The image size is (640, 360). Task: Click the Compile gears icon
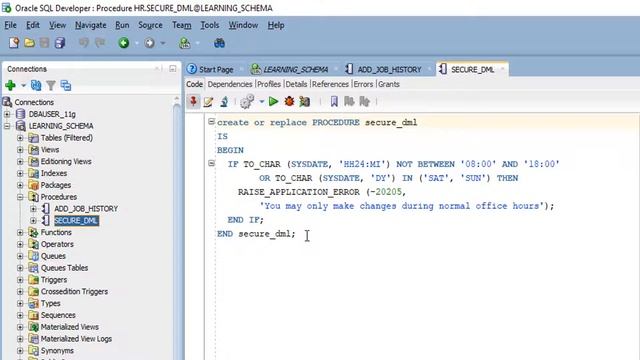point(247,101)
